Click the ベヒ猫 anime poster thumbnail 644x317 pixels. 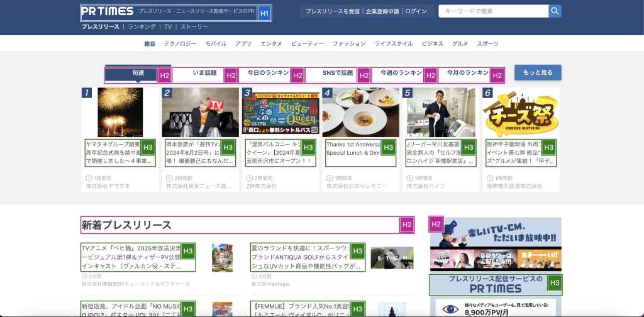coord(222,258)
